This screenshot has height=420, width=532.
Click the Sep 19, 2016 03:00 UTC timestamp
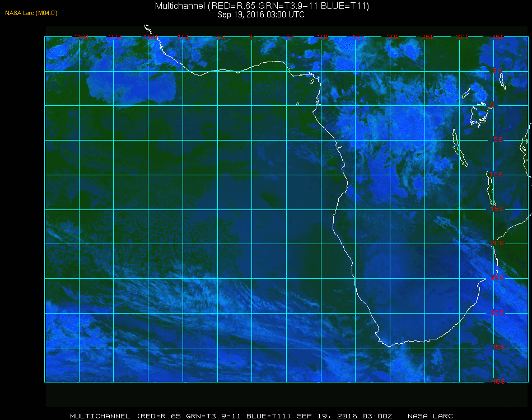[260, 15]
